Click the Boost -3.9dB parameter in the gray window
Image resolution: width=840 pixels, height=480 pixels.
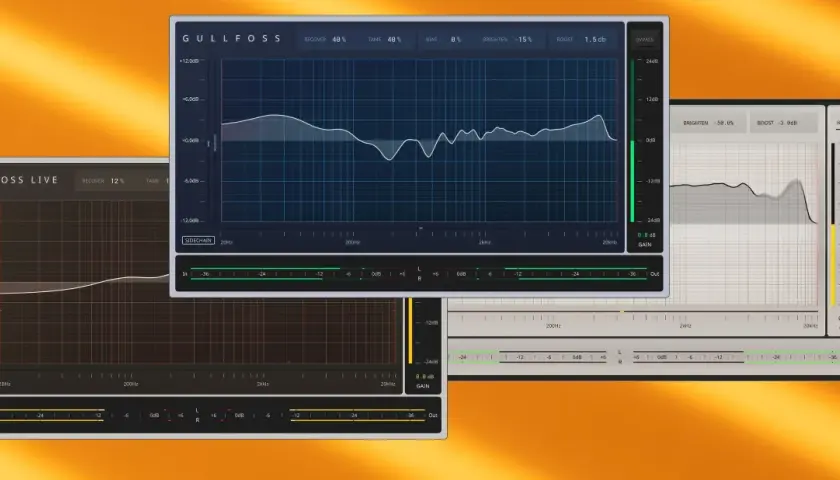pos(777,123)
